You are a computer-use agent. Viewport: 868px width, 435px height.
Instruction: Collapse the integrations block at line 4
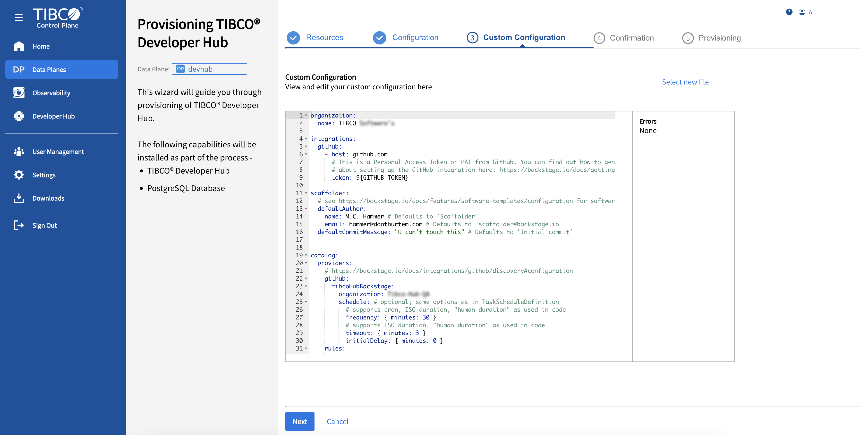point(306,139)
